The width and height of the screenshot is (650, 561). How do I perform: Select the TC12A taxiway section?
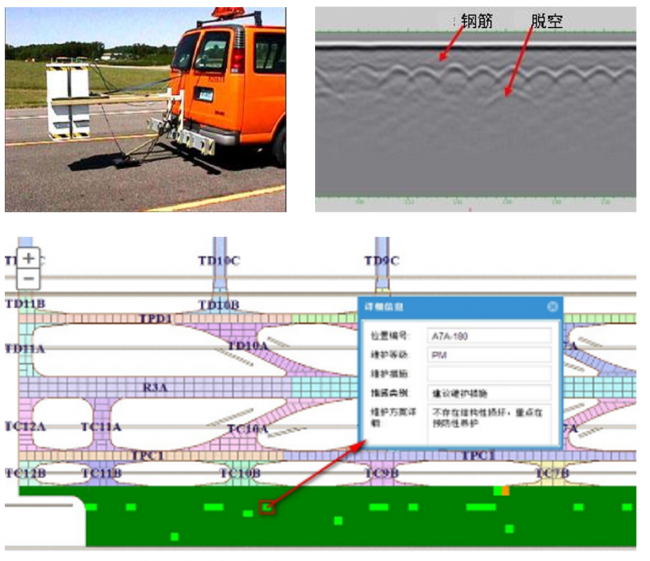[x=25, y=427]
